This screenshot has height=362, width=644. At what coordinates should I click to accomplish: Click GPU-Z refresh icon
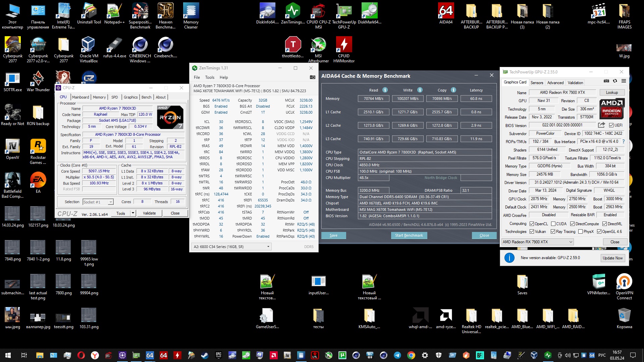(615, 81)
